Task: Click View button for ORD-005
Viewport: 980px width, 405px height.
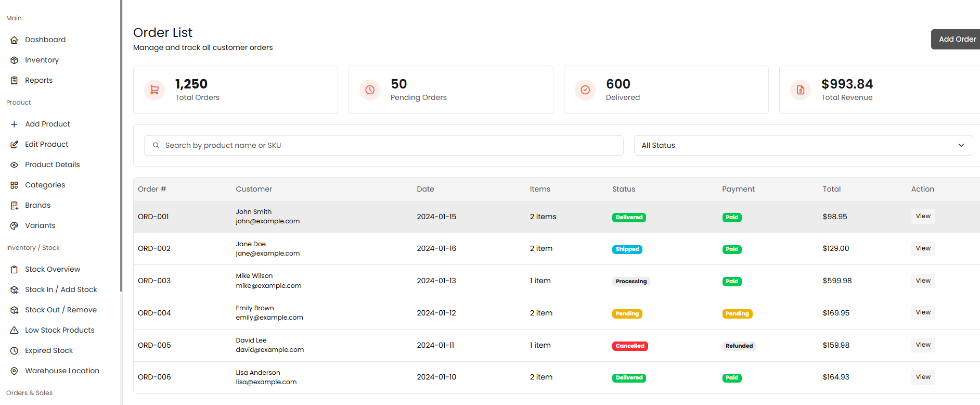Action: pos(923,345)
